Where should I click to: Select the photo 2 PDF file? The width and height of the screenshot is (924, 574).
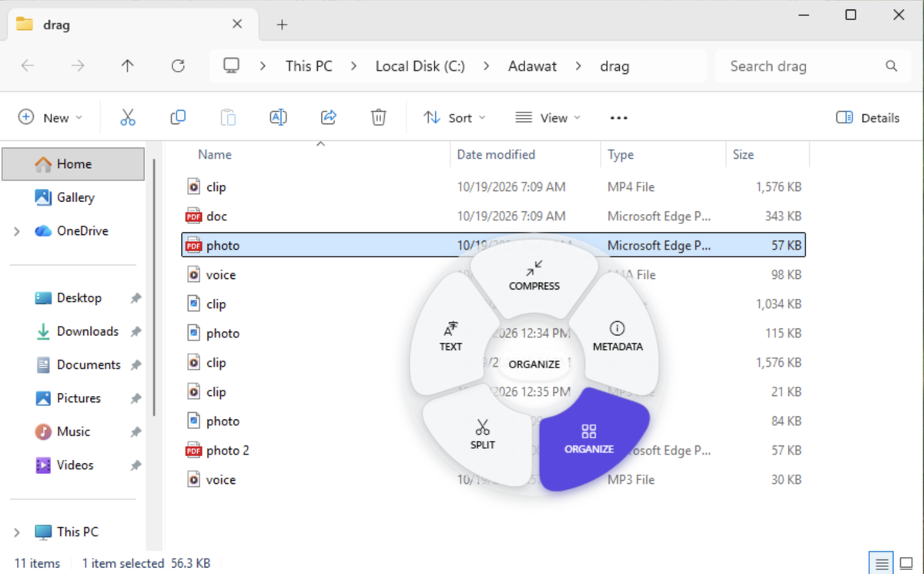(494, 451)
